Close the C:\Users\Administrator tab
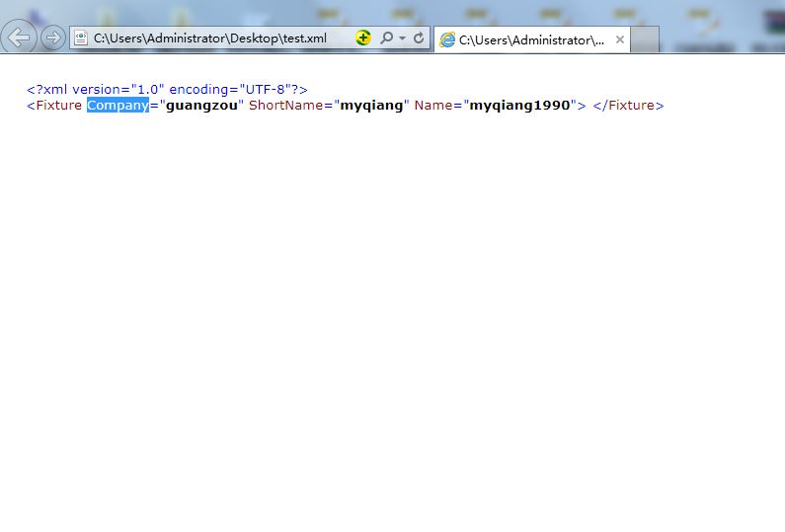 [x=620, y=39]
